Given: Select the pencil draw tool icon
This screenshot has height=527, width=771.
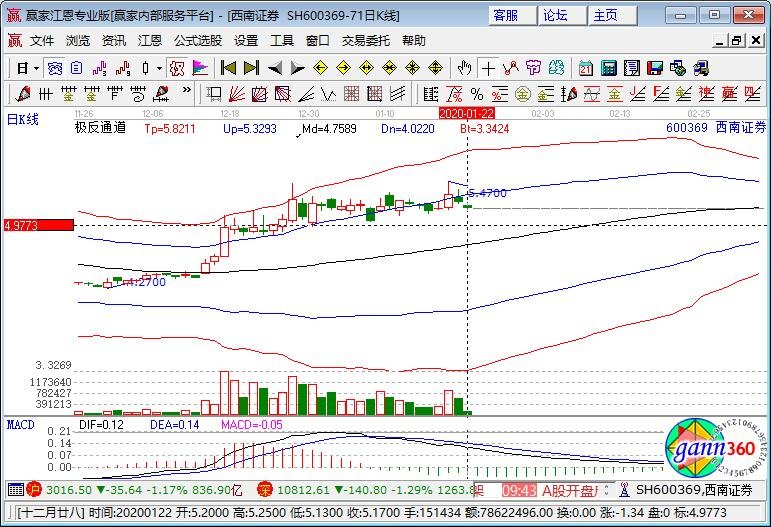Looking at the screenshot, I should pyautogui.click(x=23, y=93).
